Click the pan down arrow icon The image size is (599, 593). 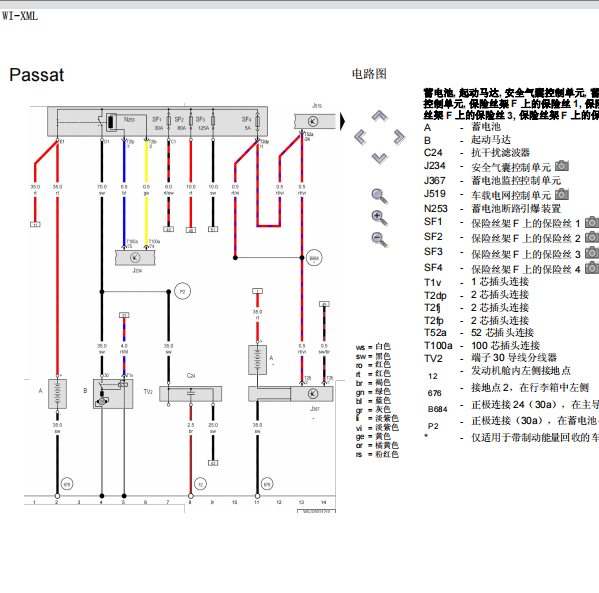[380, 158]
